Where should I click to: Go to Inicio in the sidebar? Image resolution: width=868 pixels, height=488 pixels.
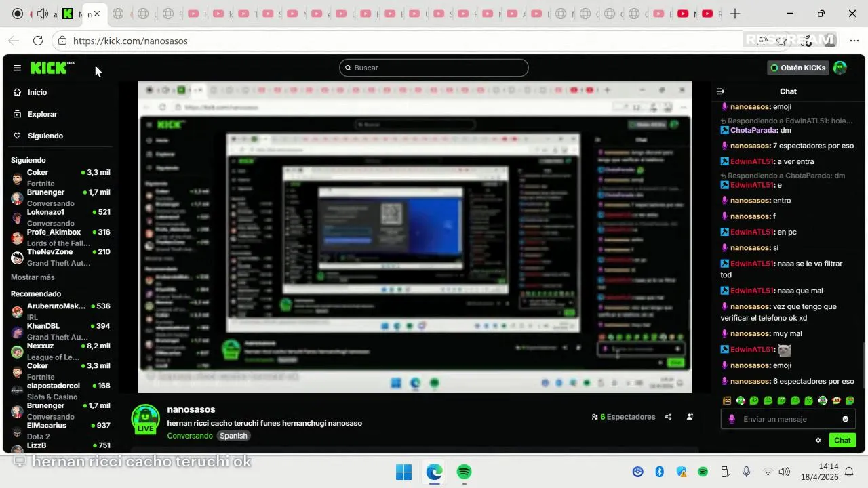click(x=37, y=92)
